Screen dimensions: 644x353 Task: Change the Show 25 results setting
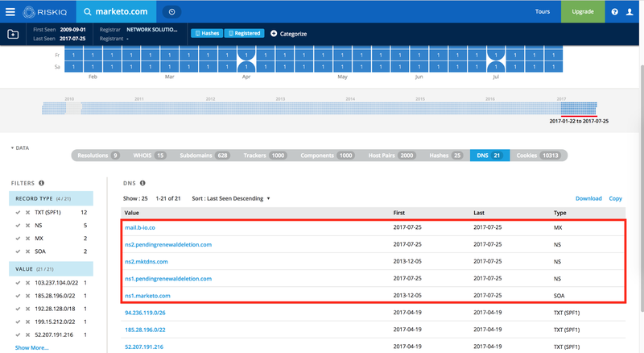(135, 198)
